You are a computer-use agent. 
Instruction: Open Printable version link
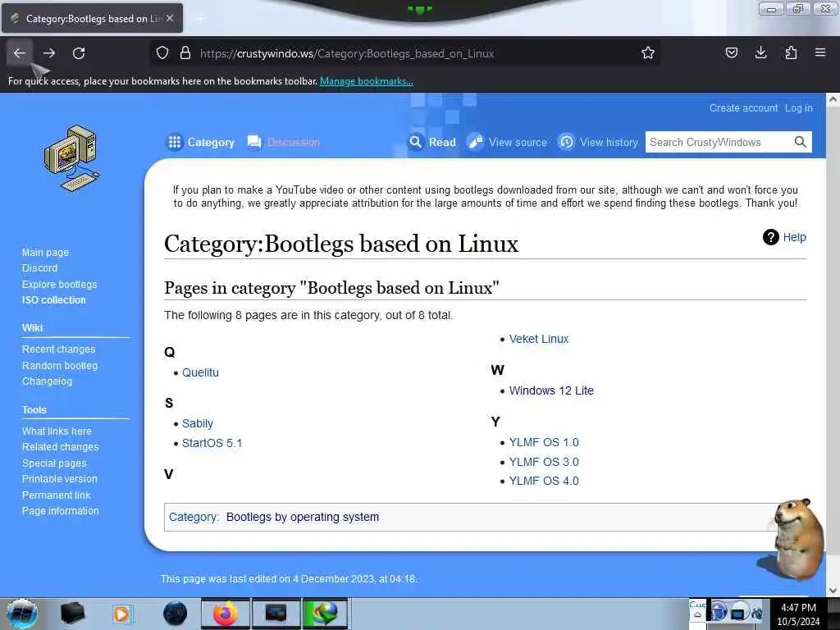point(59,479)
